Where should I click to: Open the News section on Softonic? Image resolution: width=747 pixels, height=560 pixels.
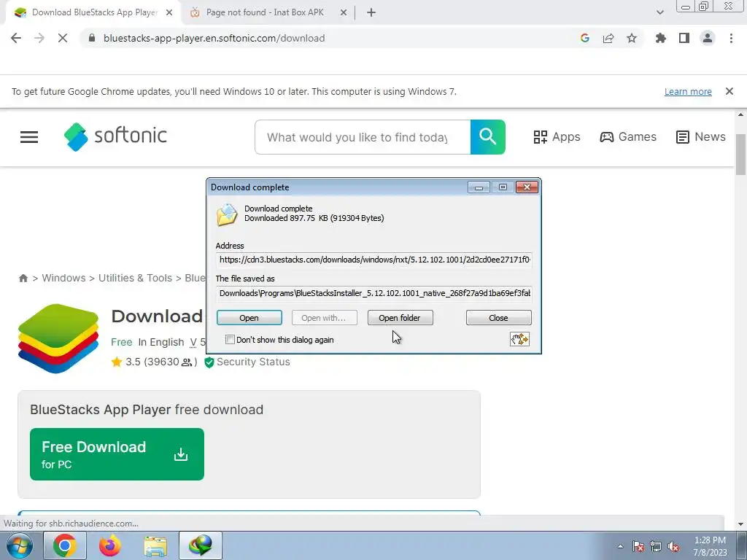tap(701, 137)
